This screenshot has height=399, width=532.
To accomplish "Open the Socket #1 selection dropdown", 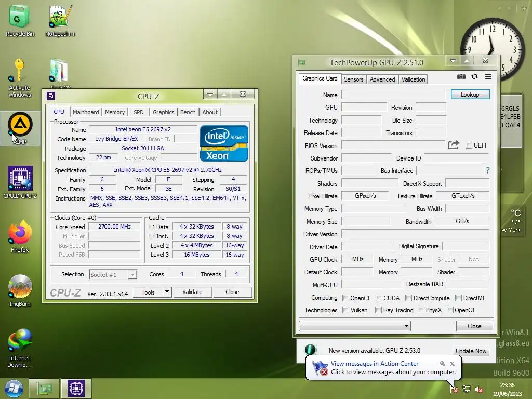I will click(x=113, y=274).
